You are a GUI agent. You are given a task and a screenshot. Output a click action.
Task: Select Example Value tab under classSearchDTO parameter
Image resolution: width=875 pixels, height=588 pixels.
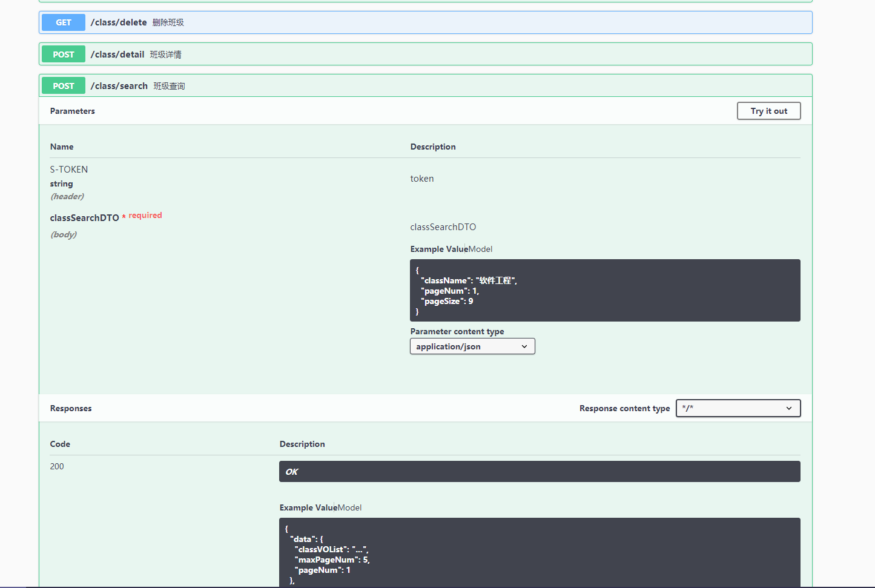click(438, 249)
